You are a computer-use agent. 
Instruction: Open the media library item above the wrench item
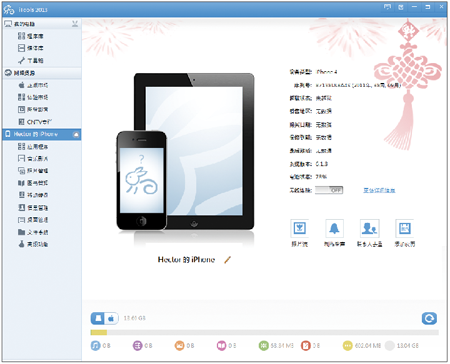(31, 48)
